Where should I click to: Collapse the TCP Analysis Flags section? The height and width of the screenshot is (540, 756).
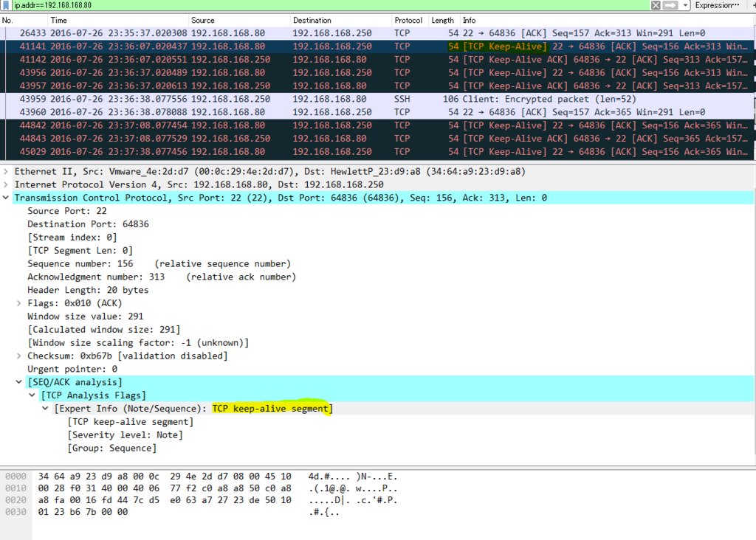31,395
